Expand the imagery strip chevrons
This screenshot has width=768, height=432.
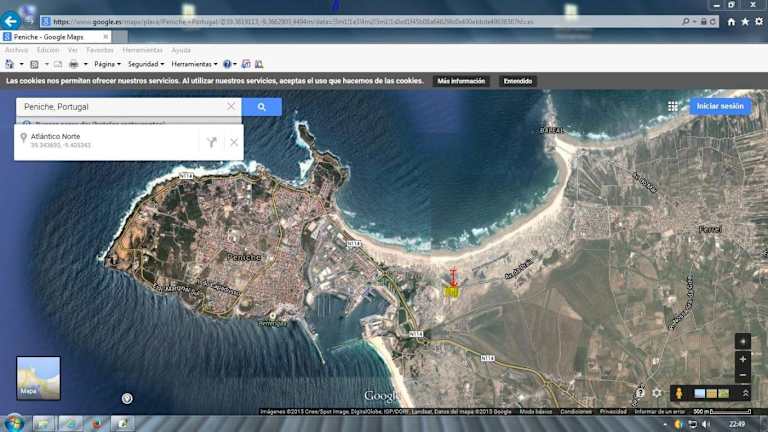[745, 393]
